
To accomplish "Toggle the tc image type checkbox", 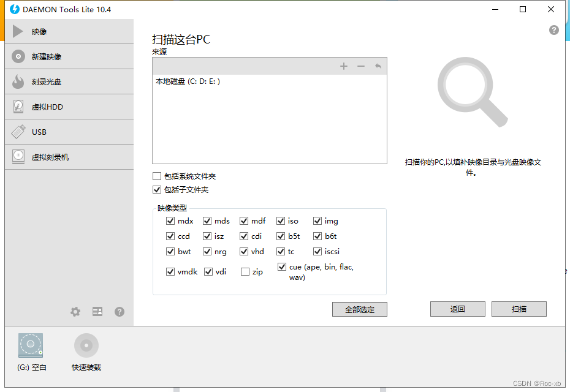I will 280,251.
